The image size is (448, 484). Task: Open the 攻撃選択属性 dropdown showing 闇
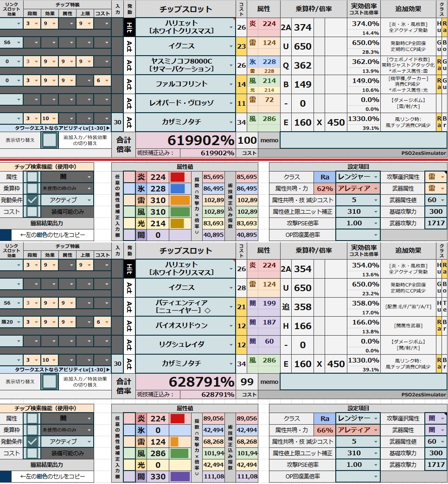coord(442,419)
